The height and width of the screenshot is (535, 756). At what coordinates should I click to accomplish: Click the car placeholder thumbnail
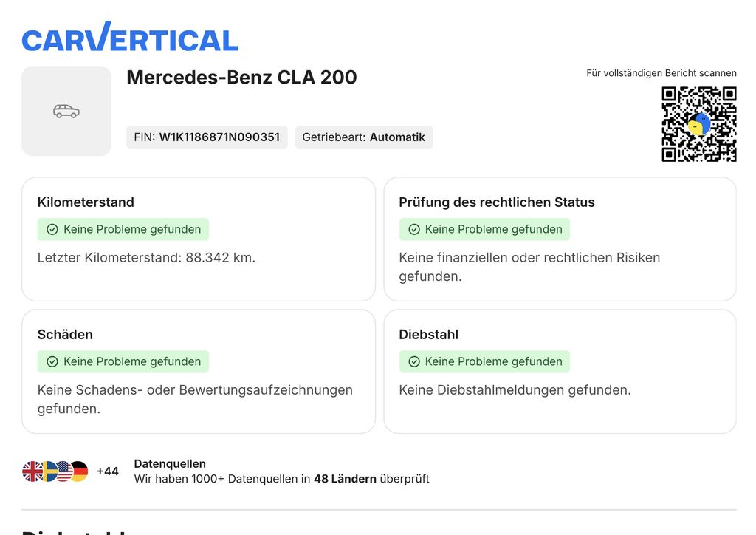pyautogui.click(x=66, y=111)
